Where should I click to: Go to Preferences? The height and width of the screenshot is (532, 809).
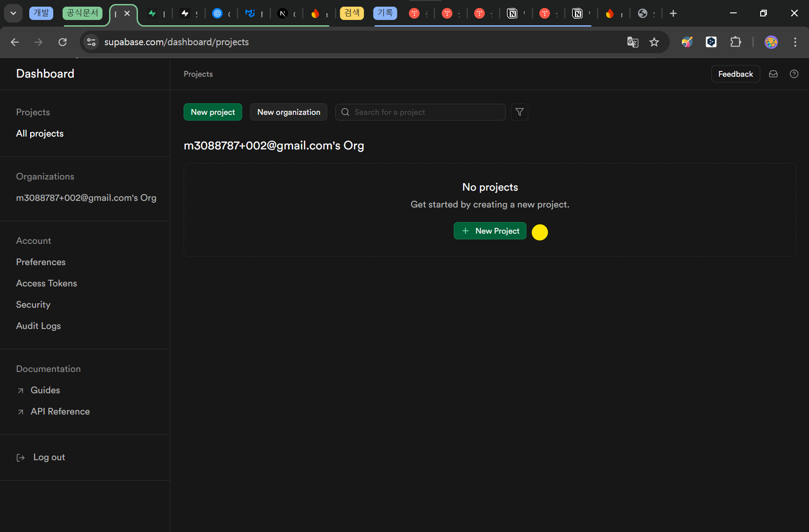pyautogui.click(x=41, y=262)
